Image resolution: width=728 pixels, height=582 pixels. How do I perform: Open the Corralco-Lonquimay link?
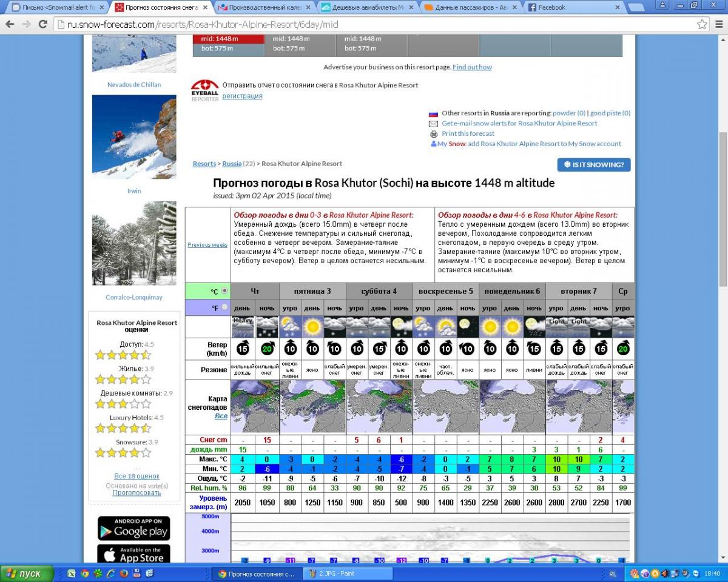point(134,298)
